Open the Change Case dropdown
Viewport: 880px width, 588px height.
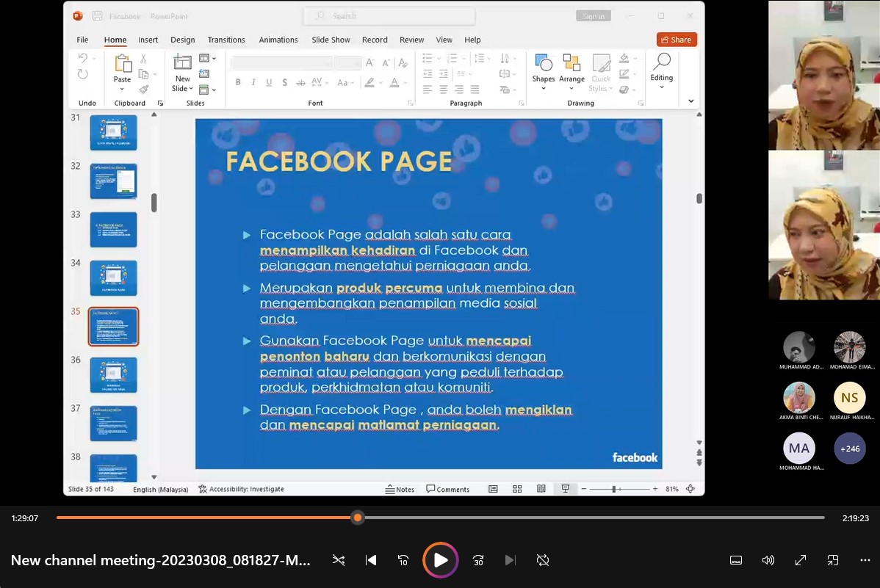pos(345,82)
